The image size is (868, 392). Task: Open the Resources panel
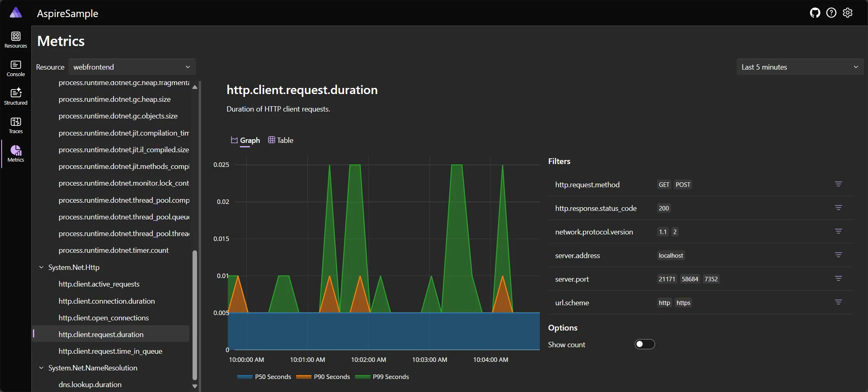(15, 39)
